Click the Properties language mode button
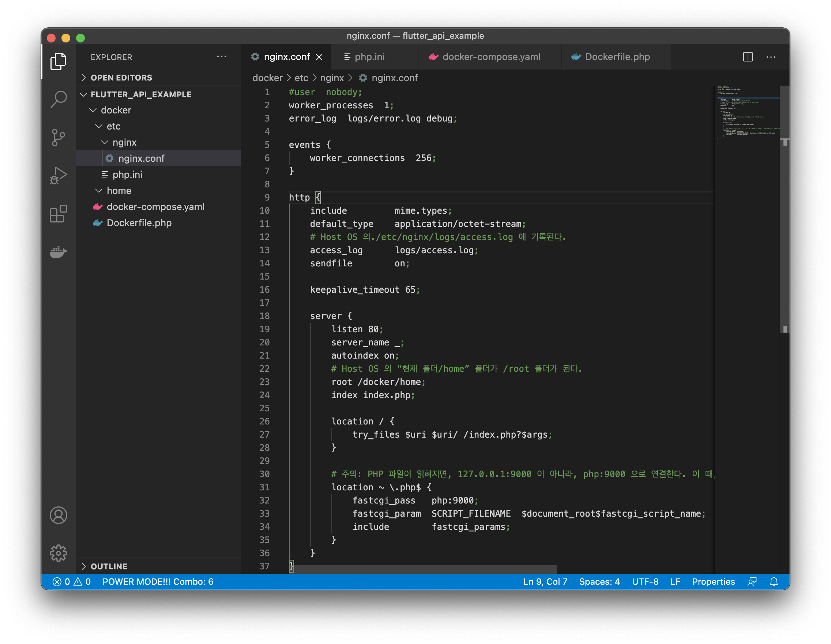The image size is (831, 644). point(713,581)
